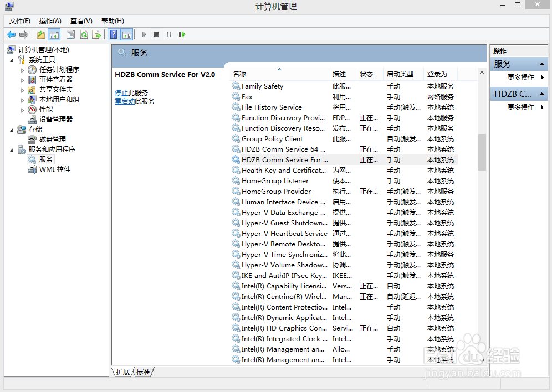
Task: Select WMI 控件 tree node
Action: click(54, 169)
